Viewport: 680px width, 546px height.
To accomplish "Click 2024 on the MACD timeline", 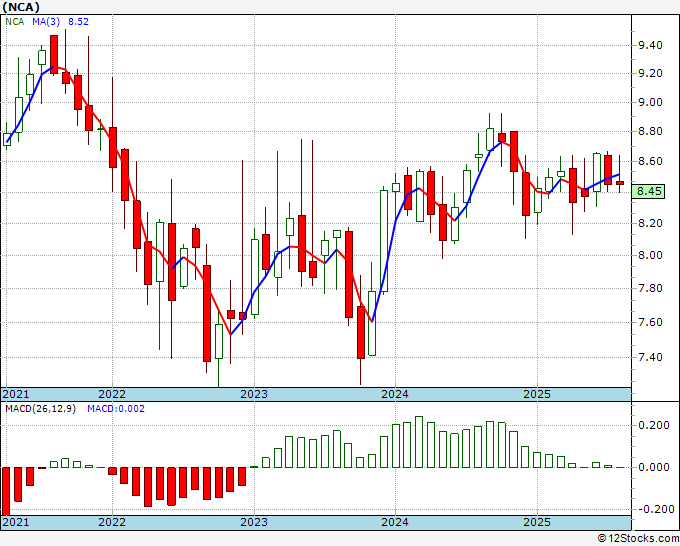I will point(395,522).
